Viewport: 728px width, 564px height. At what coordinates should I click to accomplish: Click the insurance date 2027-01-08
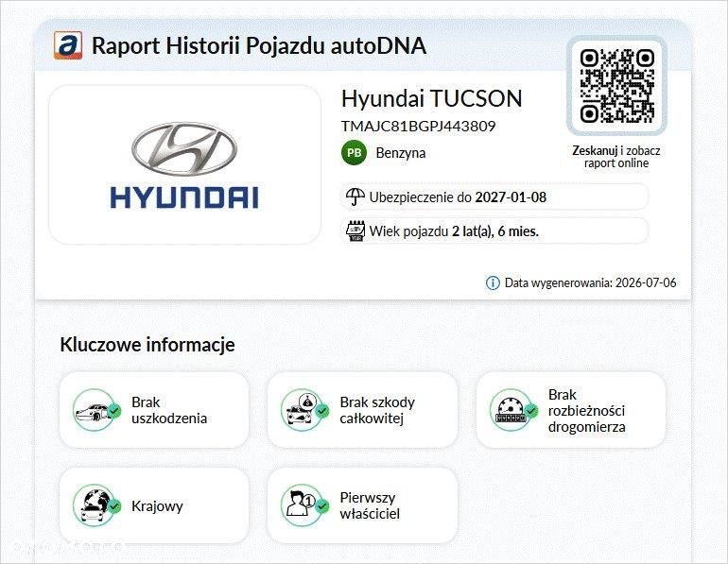pyautogui.click(x=511, y=197)
